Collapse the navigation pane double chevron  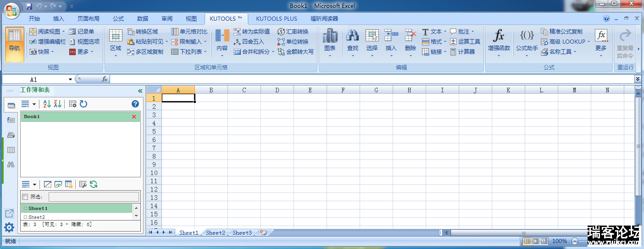pyautogui.click(x=140, y=91)
